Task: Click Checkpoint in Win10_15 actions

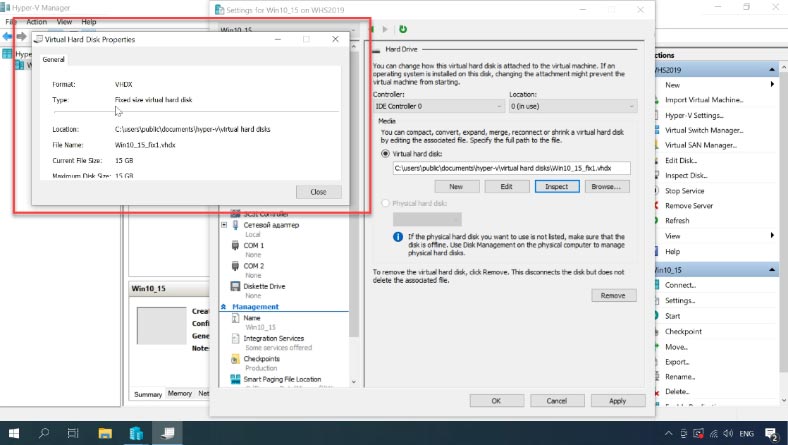Action: click(683, 331)
